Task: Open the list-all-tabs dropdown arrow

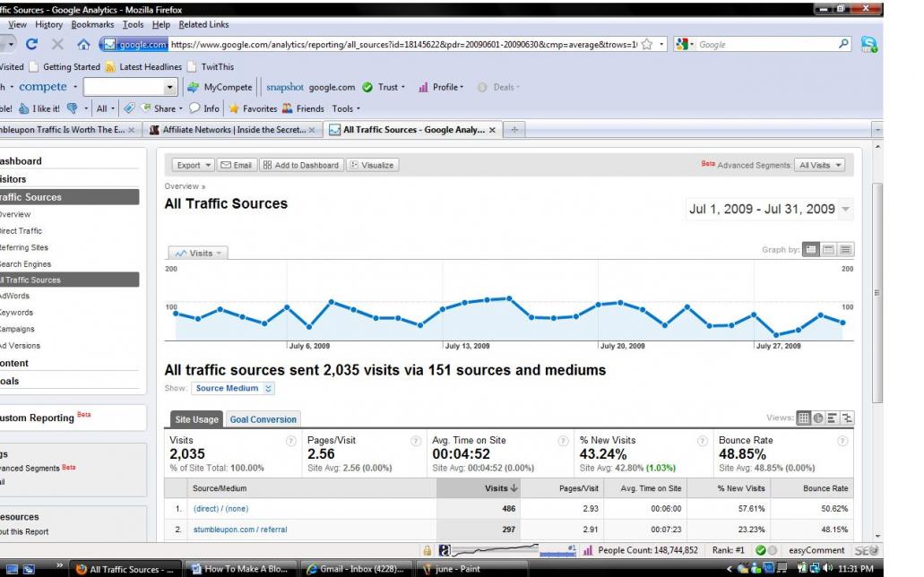Action: [x=877, y=130]
